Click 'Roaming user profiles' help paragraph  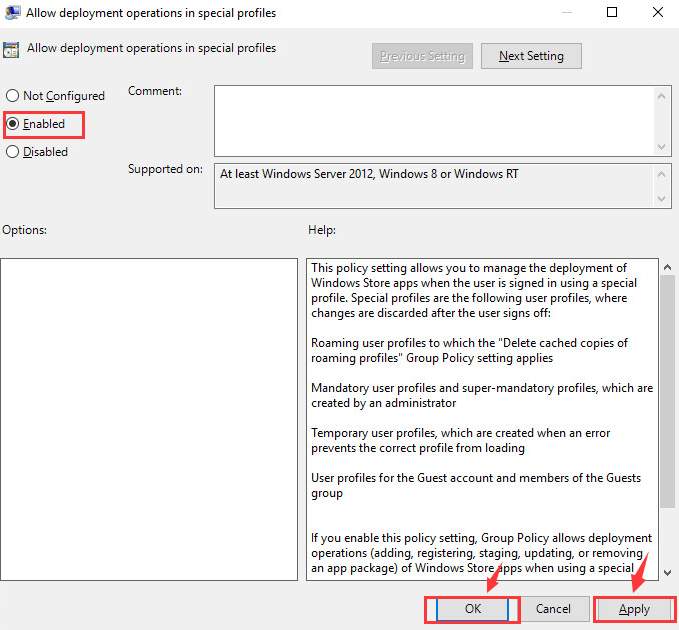click(469, 350)
